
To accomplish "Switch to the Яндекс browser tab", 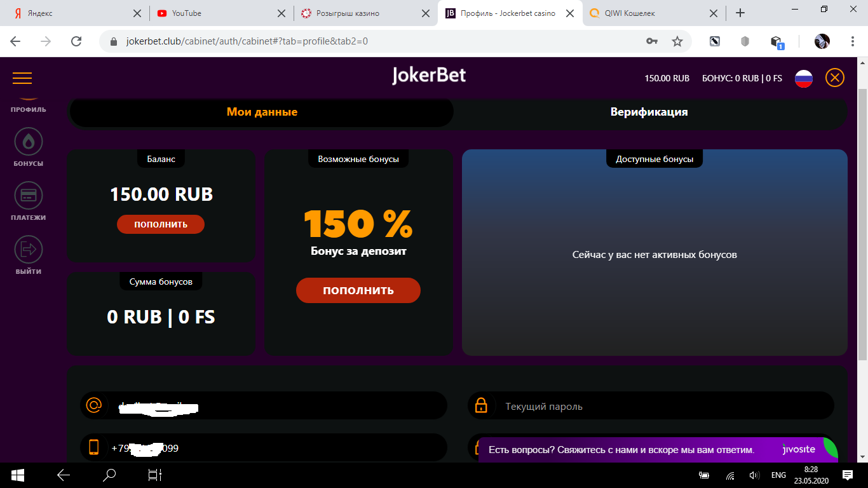I will point(75,13).
